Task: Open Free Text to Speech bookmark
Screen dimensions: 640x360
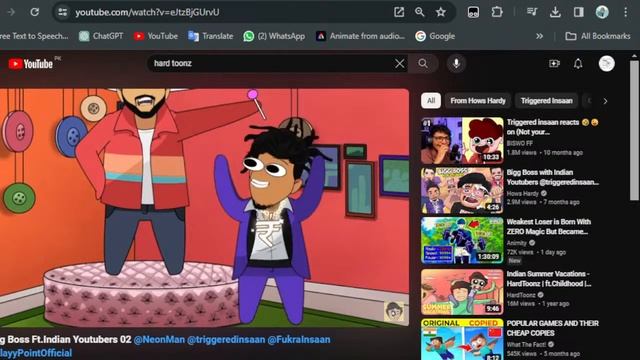Action: click(x=34, y=36)
